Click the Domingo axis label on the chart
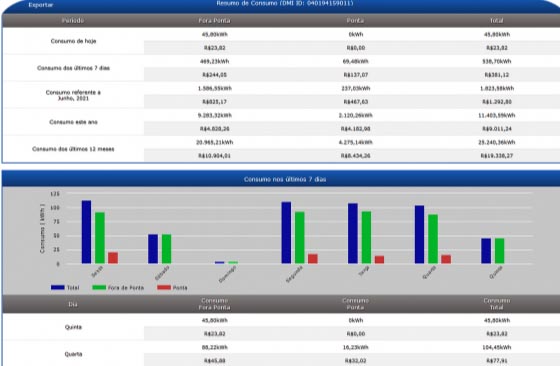This screenshot has height=366, width=560. click(x=228, y=275)
